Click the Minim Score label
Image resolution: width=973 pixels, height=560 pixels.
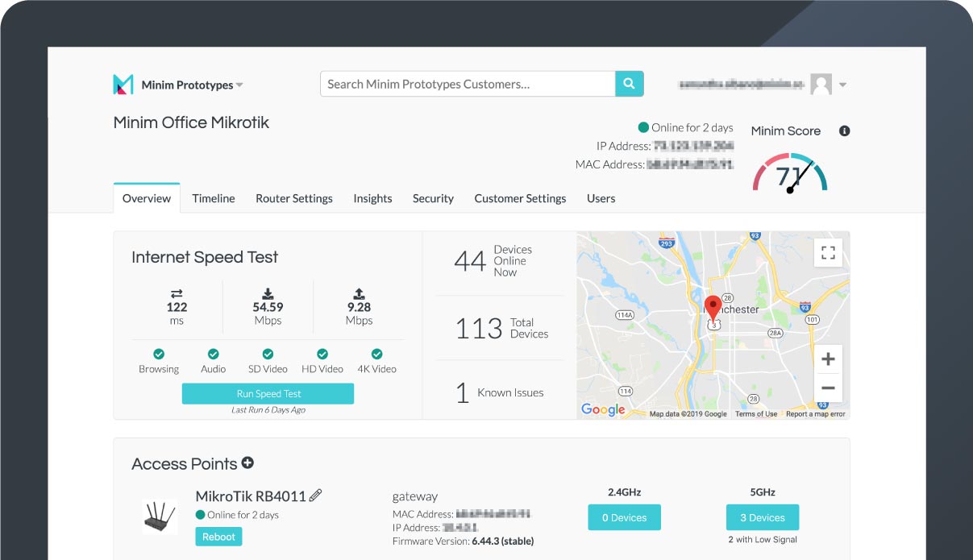[x=786, y=131]
